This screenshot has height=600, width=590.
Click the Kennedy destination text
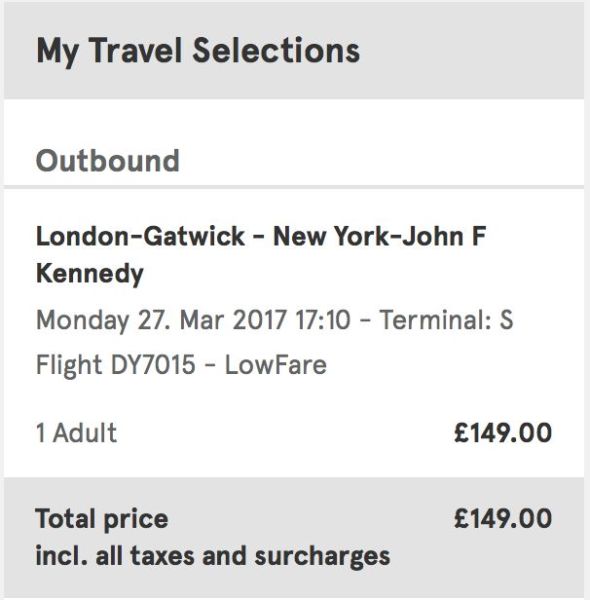pos(90,275)
